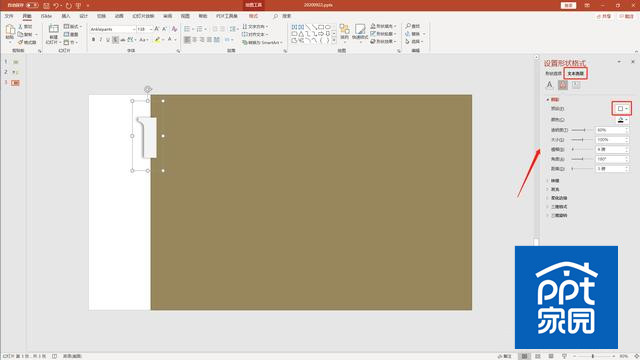Select the Text Effects icon in the format panel
The image size is (640, 360).
tap(563, 85)
